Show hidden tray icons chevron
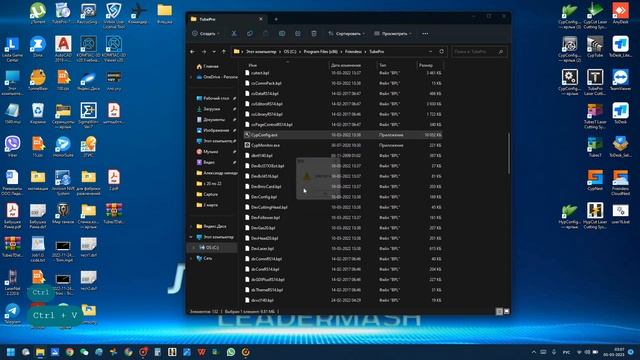 [x=533, y=352]
